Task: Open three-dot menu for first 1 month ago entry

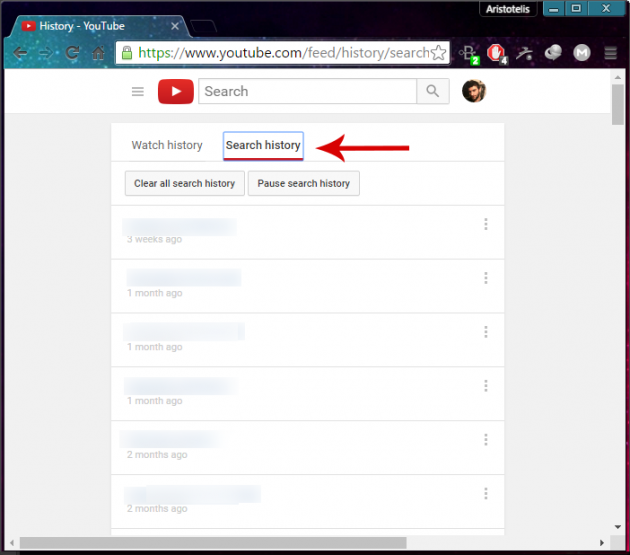Action: [x=486, y=278]
